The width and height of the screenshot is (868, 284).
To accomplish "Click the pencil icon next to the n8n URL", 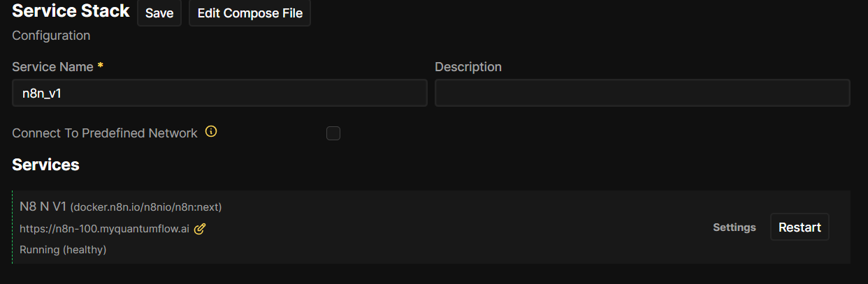I will coord(200,228).
